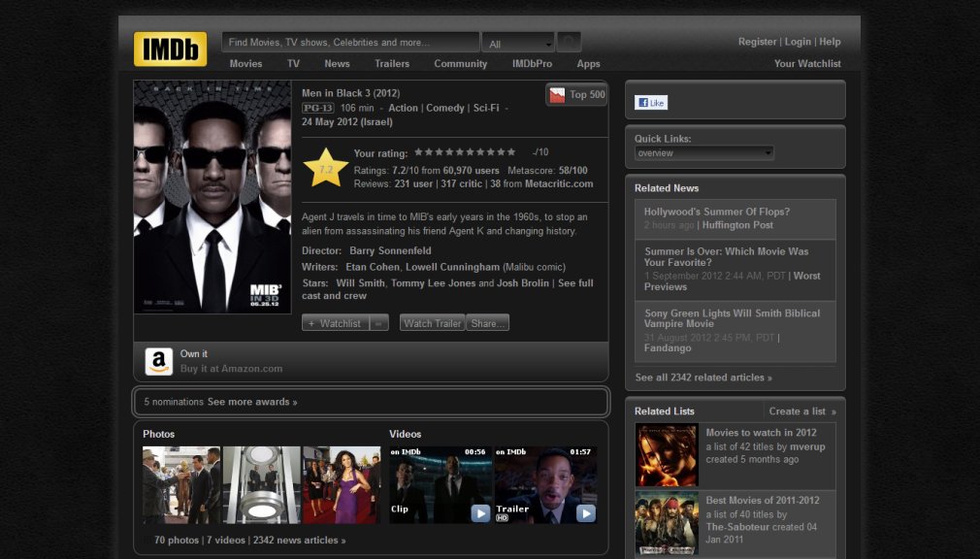Rate the film with the tenth star
This screenshot has width=980, height=559.
click(x=508, y=151)
